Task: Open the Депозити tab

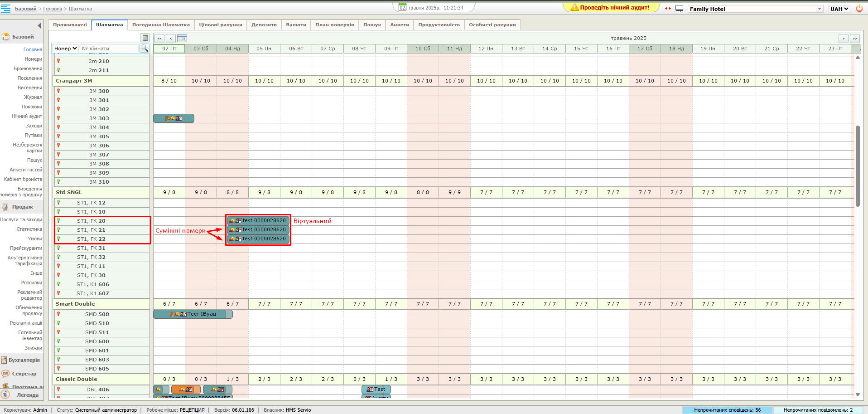Action: click(264, 25)
